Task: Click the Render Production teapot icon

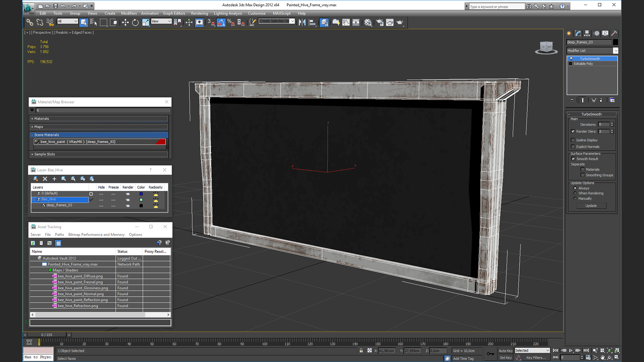Action: pos(400,22)
